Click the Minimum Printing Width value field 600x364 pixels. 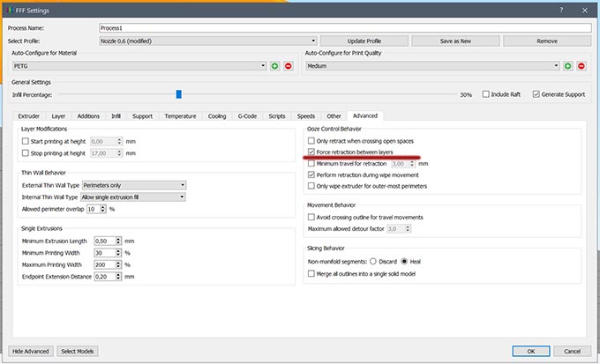tap(104, 253)
